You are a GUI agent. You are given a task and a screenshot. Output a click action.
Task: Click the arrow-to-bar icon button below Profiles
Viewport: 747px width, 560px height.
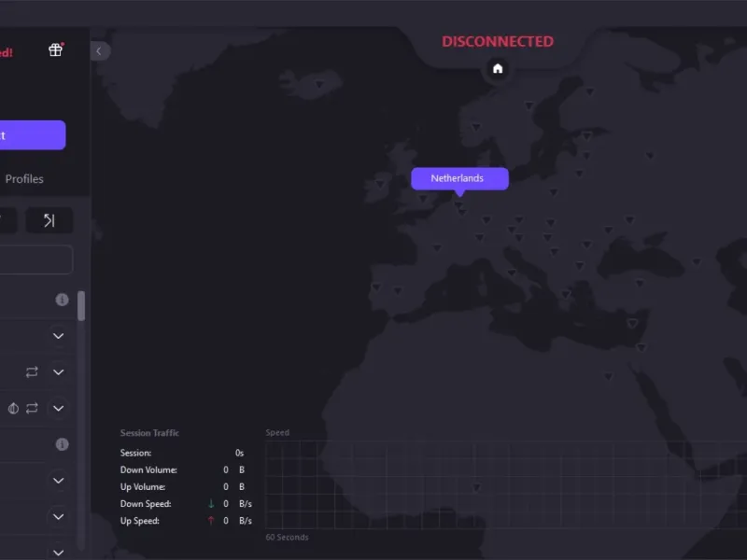(49, 220)
